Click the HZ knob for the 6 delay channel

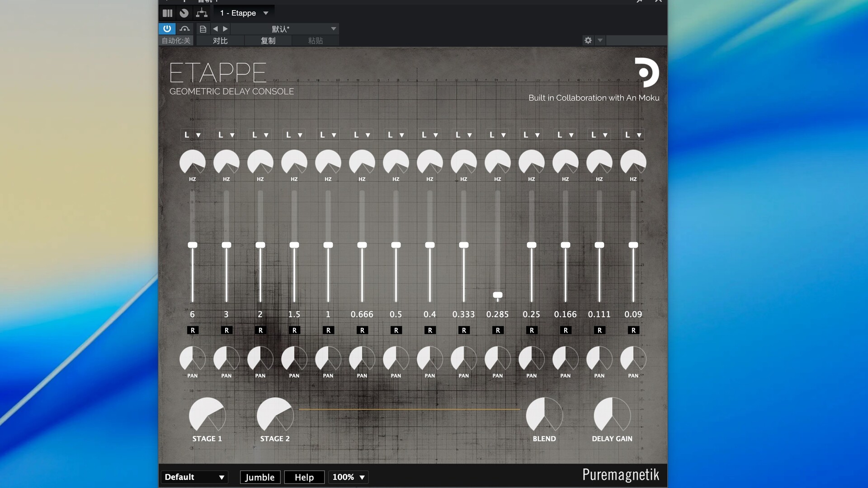click(x=193, y=163)
